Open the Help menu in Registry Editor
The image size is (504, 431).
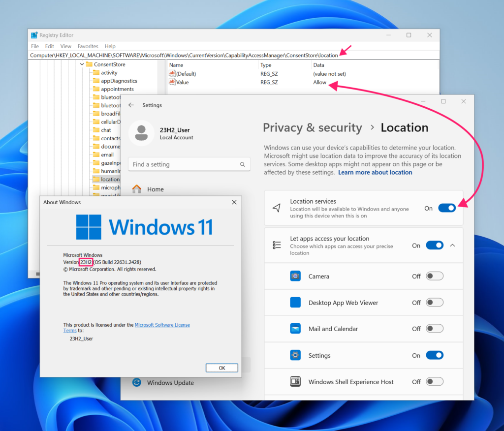[110, 46]
